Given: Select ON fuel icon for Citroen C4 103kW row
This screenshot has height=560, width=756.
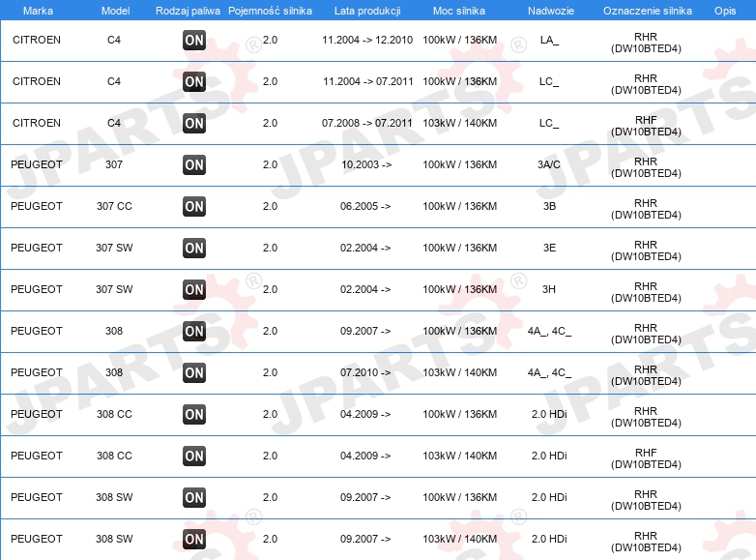Looking at the screenshot, I should click(x=194, y=124).
